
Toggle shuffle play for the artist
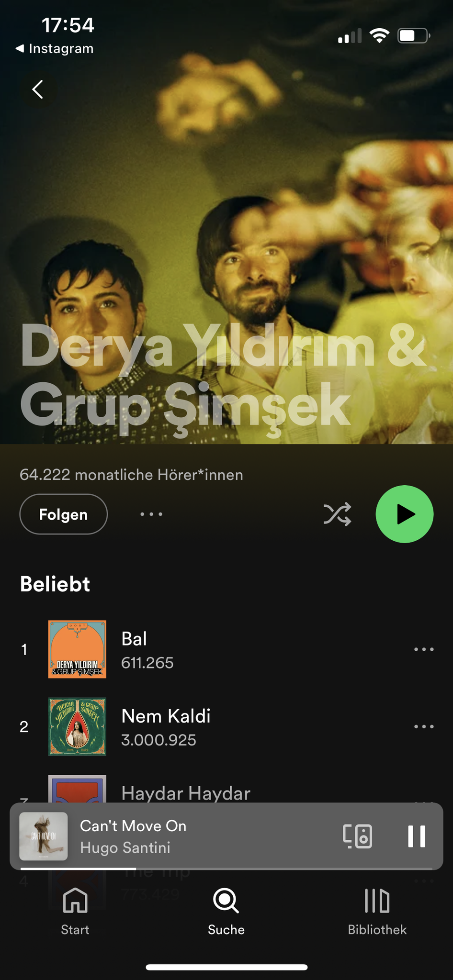(x=337, y=514)
